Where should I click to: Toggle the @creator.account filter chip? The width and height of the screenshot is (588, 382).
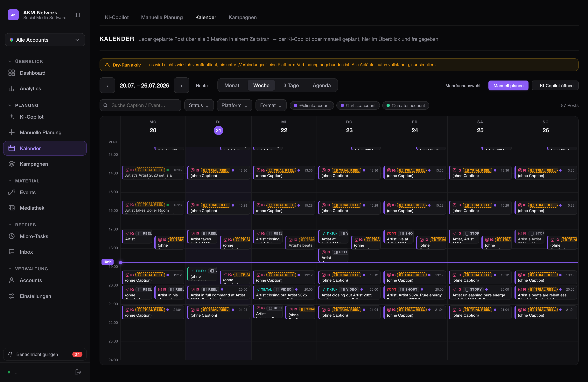[x=406, y=105]
